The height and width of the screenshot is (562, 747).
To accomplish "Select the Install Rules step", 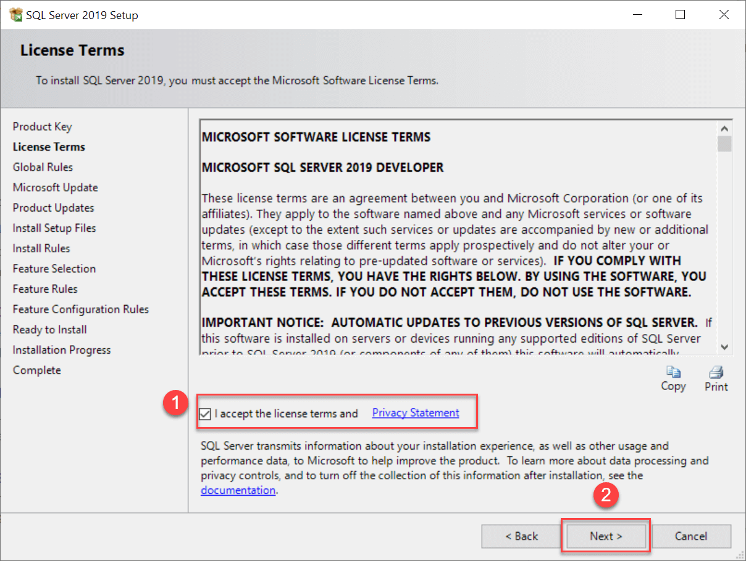I will click(41, 249).
